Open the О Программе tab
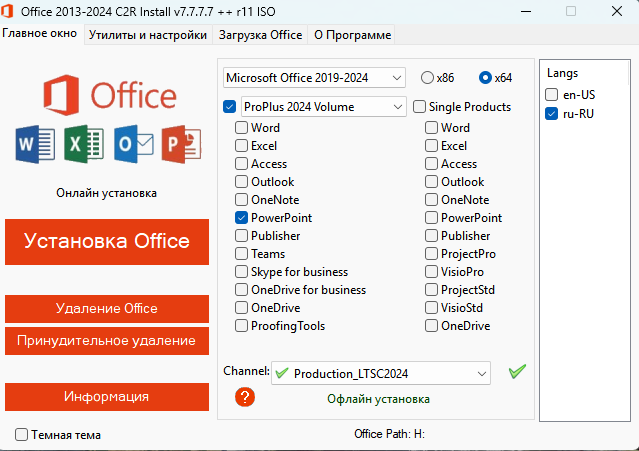Image resolution: width=639 pixels, height=451 pixels. pos(353,35)
